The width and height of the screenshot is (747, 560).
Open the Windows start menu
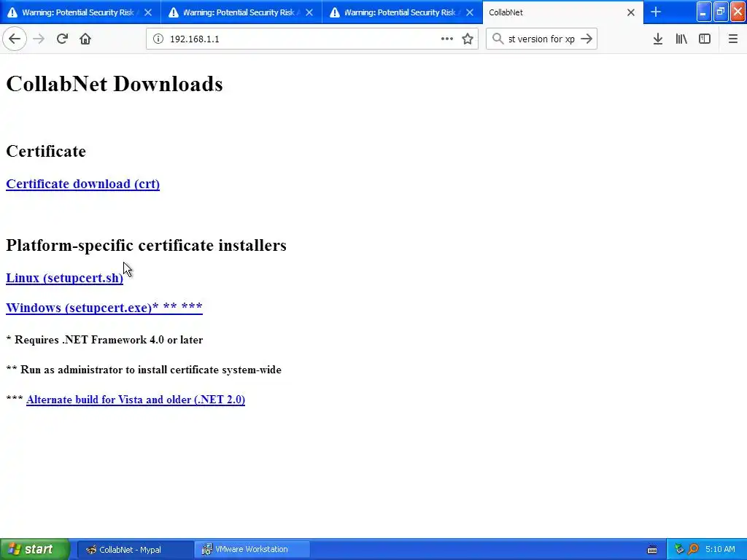tap(34, 549)
